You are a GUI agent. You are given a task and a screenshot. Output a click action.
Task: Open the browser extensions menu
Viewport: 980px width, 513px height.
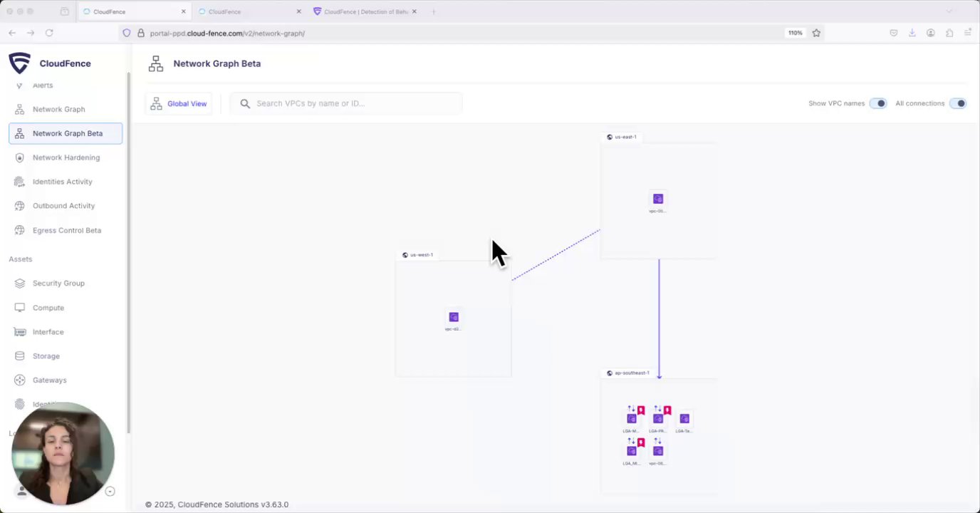tap(949, 33)
